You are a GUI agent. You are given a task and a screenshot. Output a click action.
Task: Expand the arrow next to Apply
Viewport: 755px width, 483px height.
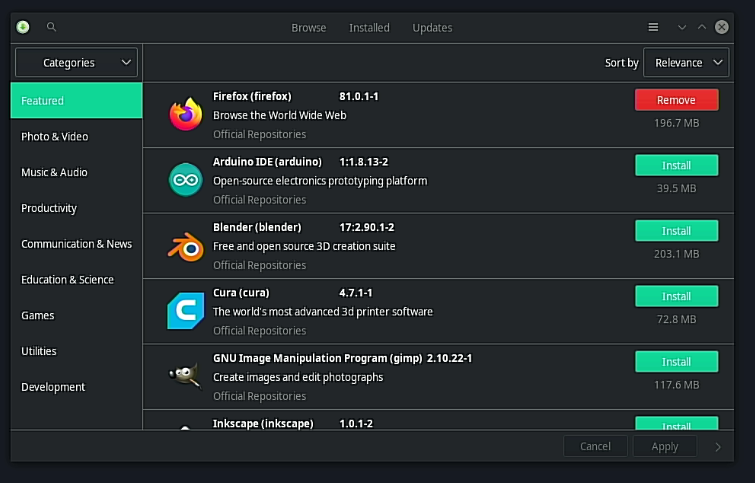pos(718,447)
